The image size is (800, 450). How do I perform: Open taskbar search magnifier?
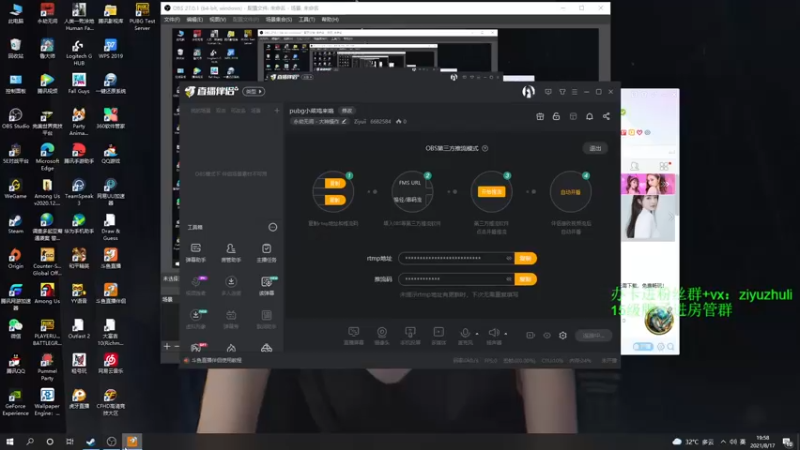pos(30,441)
